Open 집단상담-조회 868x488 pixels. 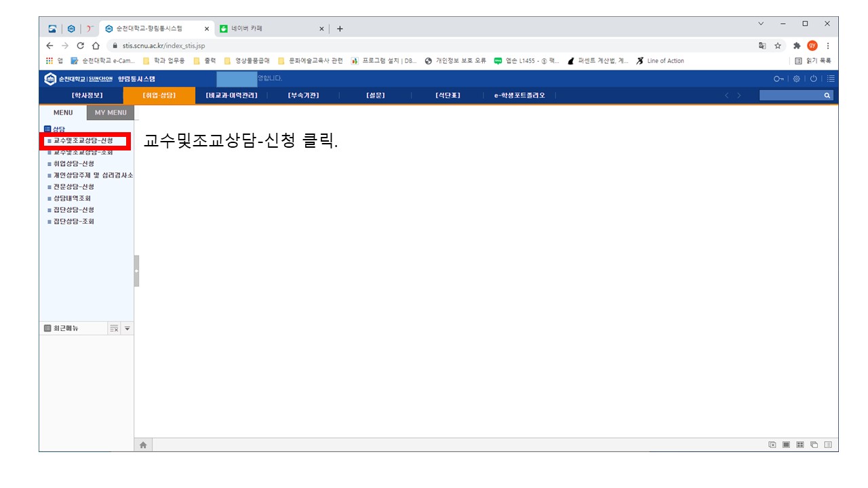coord(74,221)
